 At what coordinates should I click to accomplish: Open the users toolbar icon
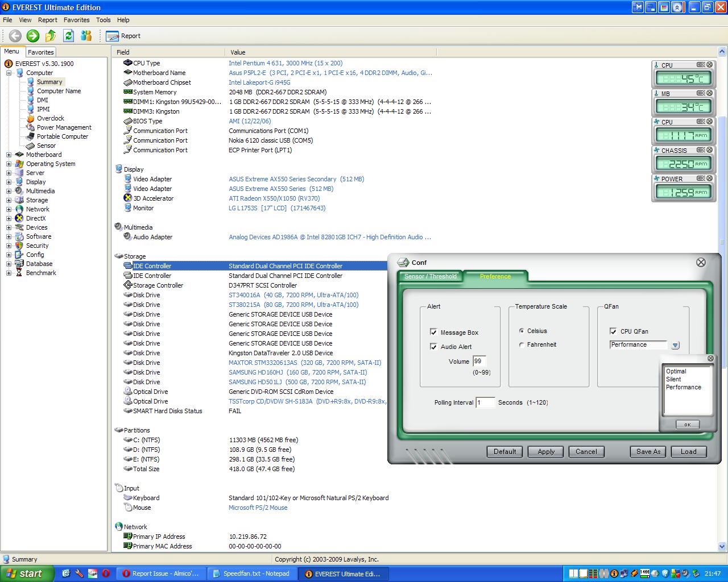pos(86,36)
